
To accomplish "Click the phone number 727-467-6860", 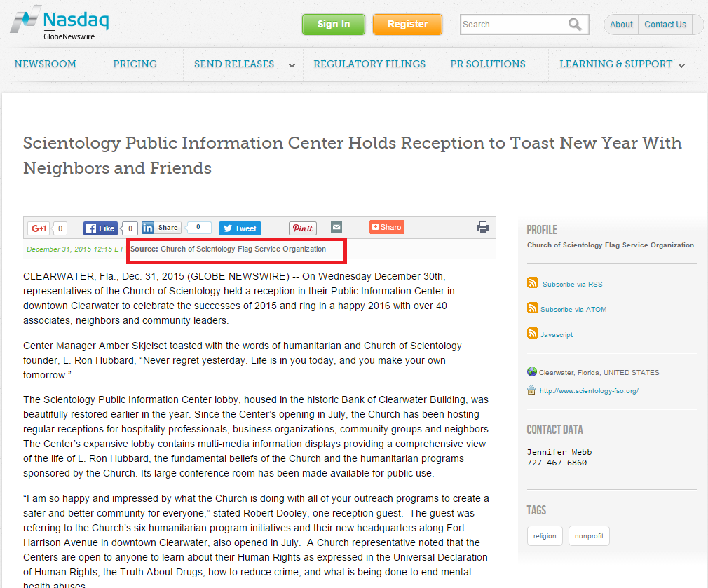I will [x=557, y=463].
